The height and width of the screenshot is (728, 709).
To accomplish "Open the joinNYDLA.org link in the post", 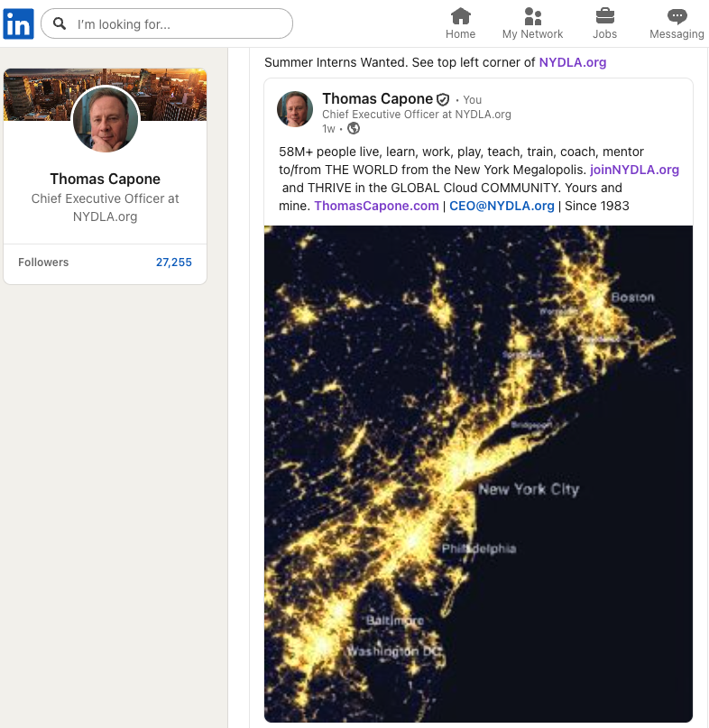I will pyautogui.click(x=634, y=170).
